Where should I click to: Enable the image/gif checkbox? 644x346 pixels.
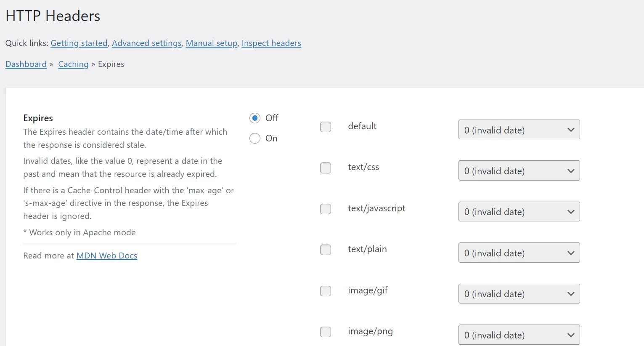pyautogui.click(x=326, y=291)
